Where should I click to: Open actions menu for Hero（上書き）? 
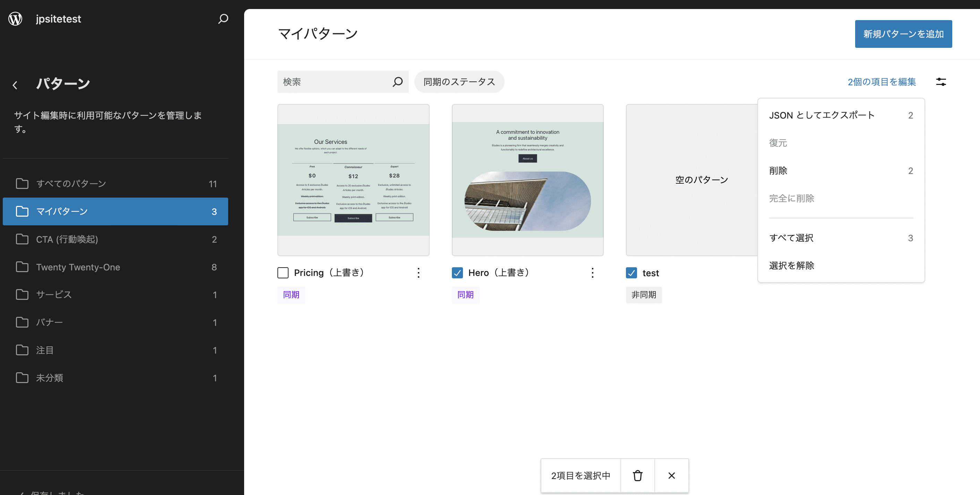tap(592, 273)
